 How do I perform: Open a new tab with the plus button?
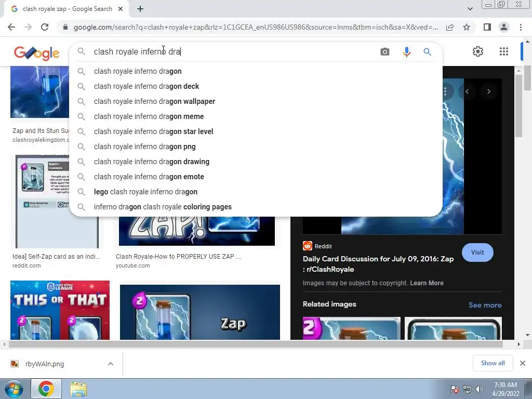(x=140, y=9)
